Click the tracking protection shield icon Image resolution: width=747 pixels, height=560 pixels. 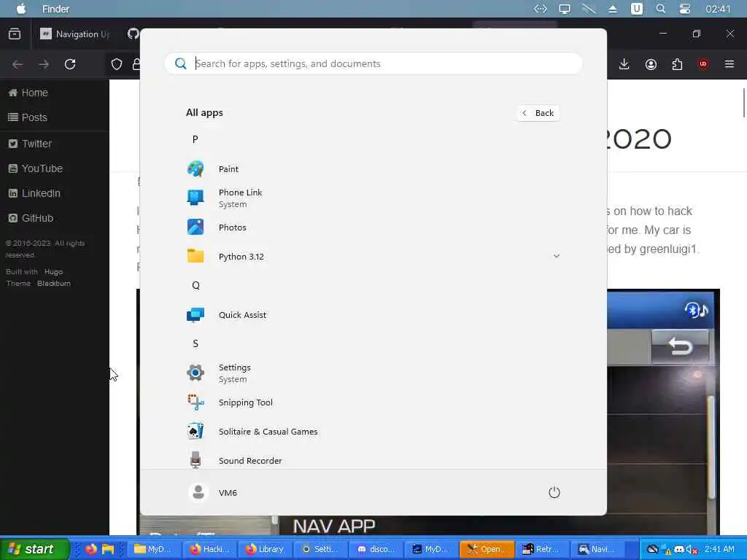click(117, 64)
